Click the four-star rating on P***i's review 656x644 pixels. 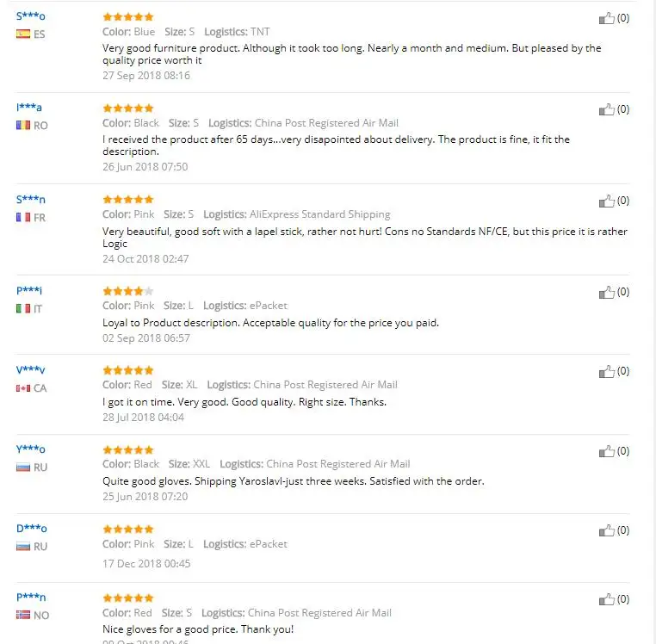coord(128,291)
